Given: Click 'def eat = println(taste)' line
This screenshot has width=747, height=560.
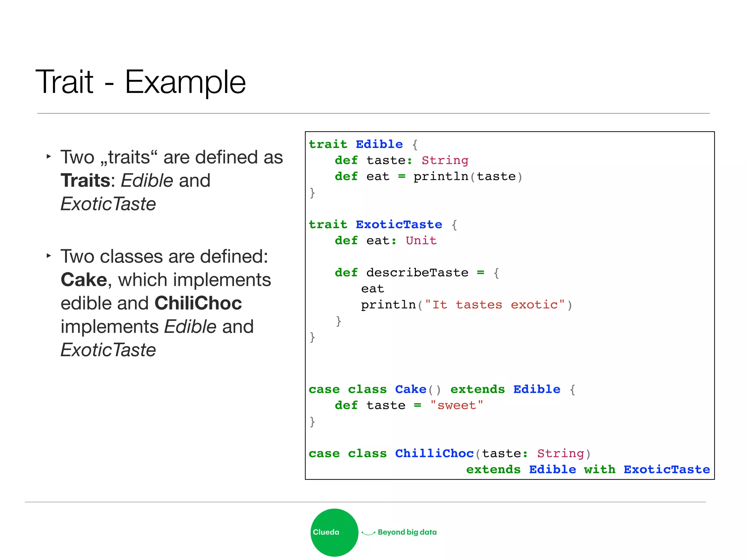Looking at the screenshot, I should pos(429,176).
